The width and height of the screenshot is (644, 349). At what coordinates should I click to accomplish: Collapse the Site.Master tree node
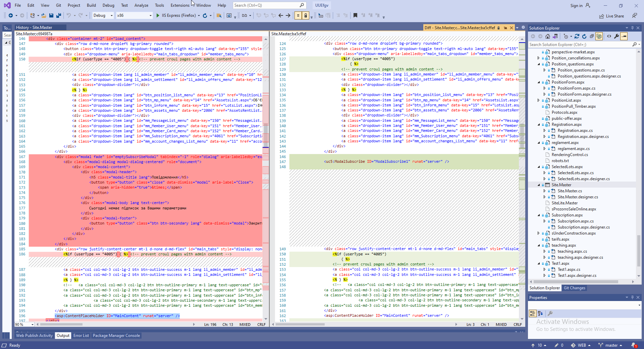coord(539,185)
